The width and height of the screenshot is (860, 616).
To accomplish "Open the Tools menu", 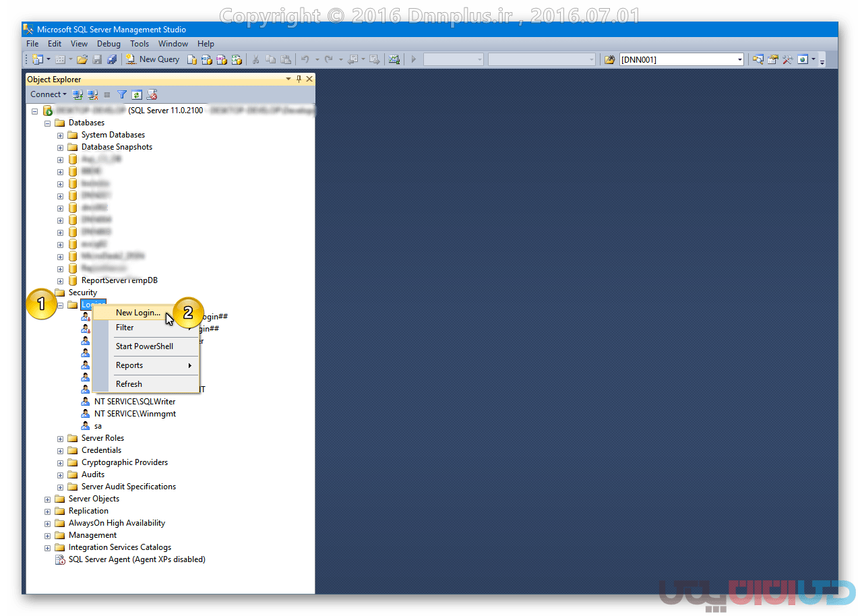I will pos(140,44).
